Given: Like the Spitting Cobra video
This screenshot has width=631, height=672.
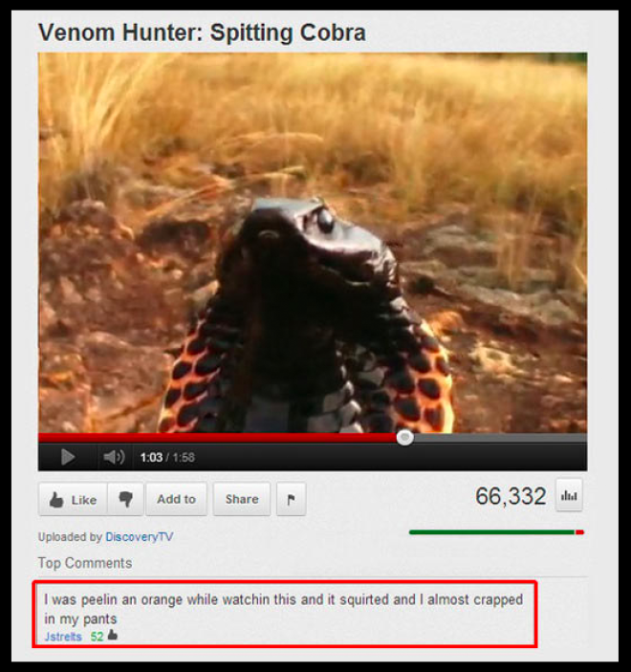Looking at the screenshot, I should [x=73, y=499].
